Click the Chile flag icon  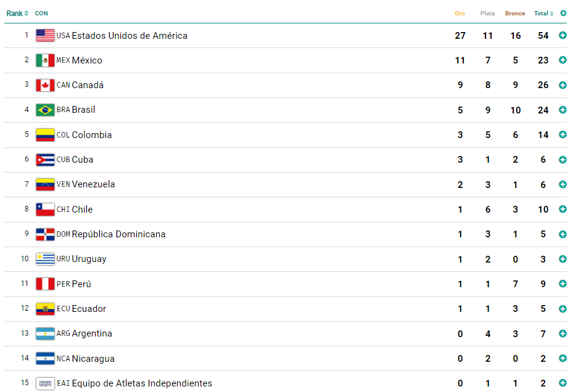(45, 209)
